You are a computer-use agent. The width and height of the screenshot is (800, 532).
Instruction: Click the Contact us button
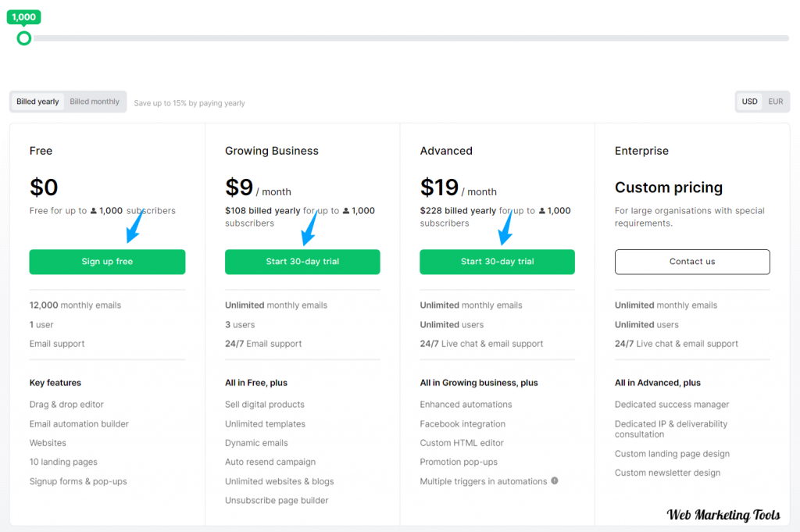[x=692, y=262]
